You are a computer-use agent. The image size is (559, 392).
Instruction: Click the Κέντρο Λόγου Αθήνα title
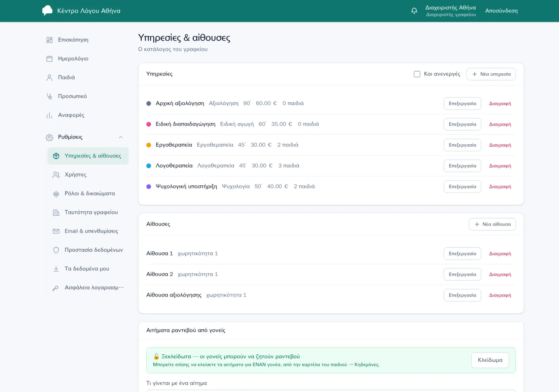point(89,11)
